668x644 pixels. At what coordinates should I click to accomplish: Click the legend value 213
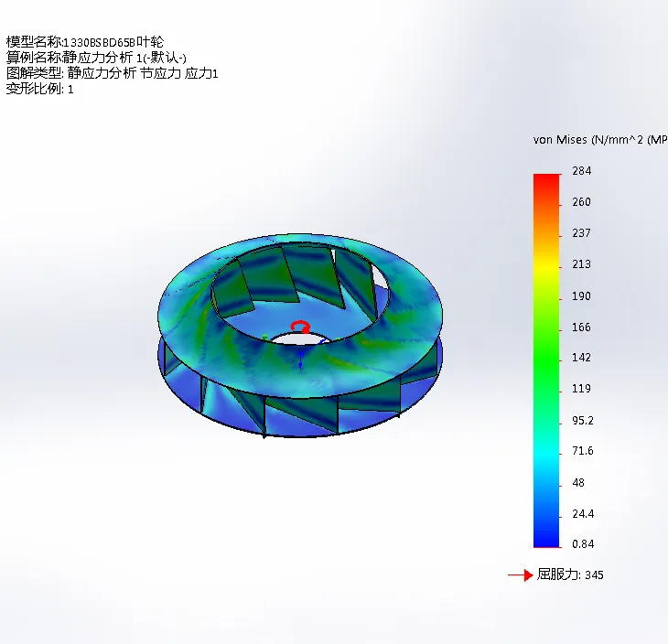[581, 264]
